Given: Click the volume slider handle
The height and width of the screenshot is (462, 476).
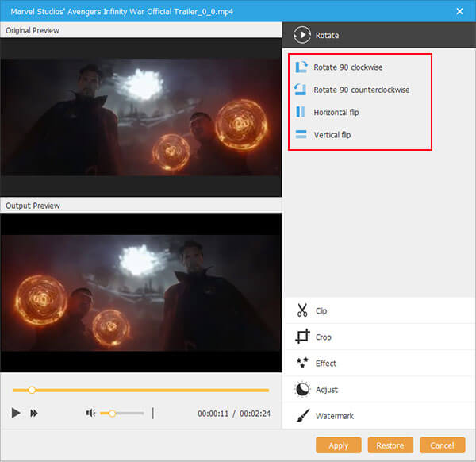Looking at the screenshot, I should [113, 413].
